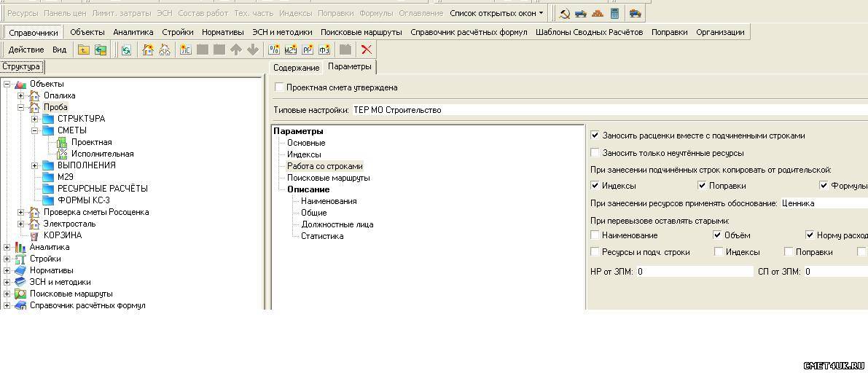
Task: Switch to the 'Содержание' tab
Action: 296,68
